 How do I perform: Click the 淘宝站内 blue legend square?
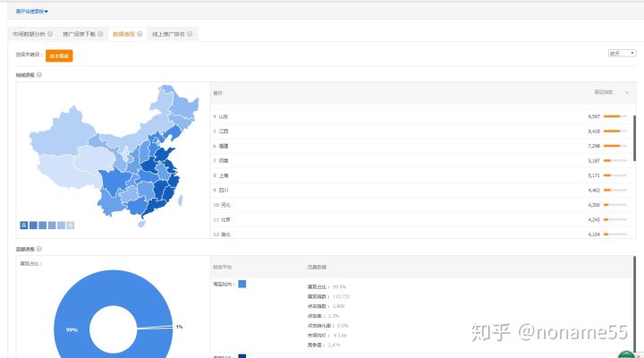pos(242,285)
